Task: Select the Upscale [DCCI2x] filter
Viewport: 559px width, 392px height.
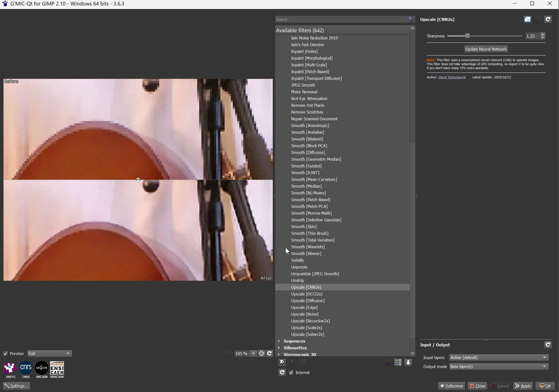Action: [x=306, y=294]
